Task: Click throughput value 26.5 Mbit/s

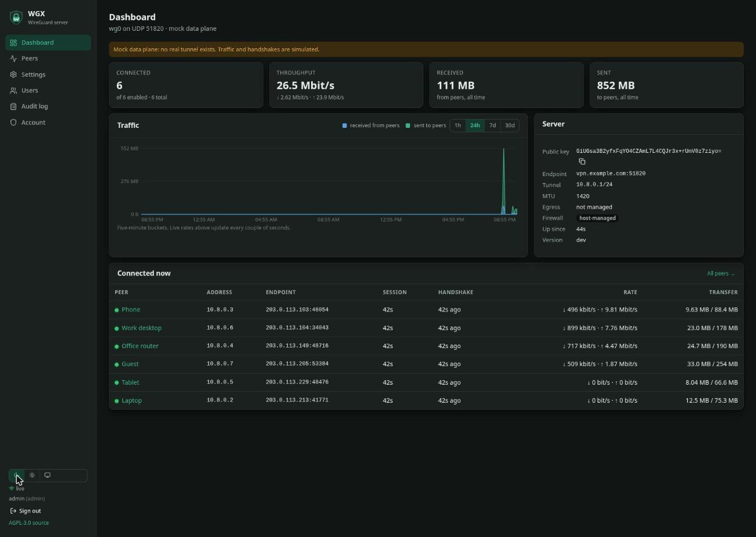Action: [305, 85]
